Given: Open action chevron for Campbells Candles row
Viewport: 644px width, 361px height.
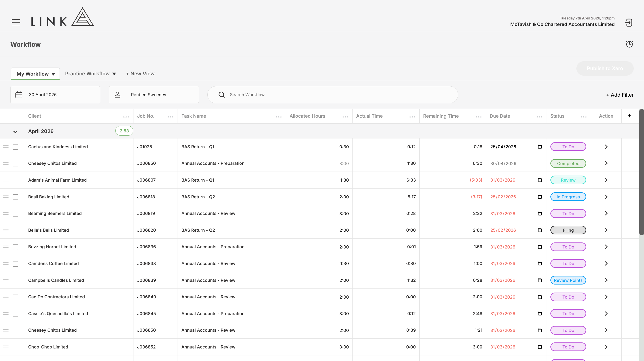Looking at the screenshot, I should click(x=606, y=280).
